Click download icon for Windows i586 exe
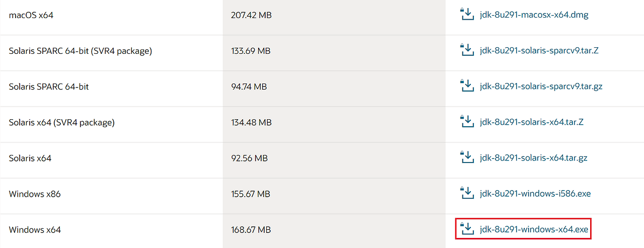 click(467, 193)
